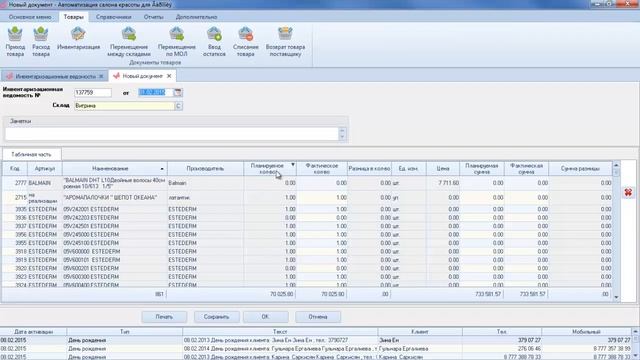Image resolution: width=640 pixels, height=360 pixels.
Task: Click the Тип column header in reminders
Action: click(124, 332)
